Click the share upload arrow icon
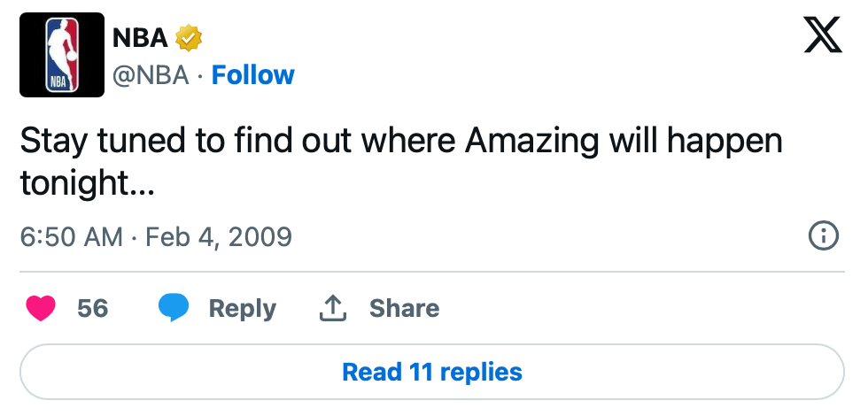 coord(333,308)
